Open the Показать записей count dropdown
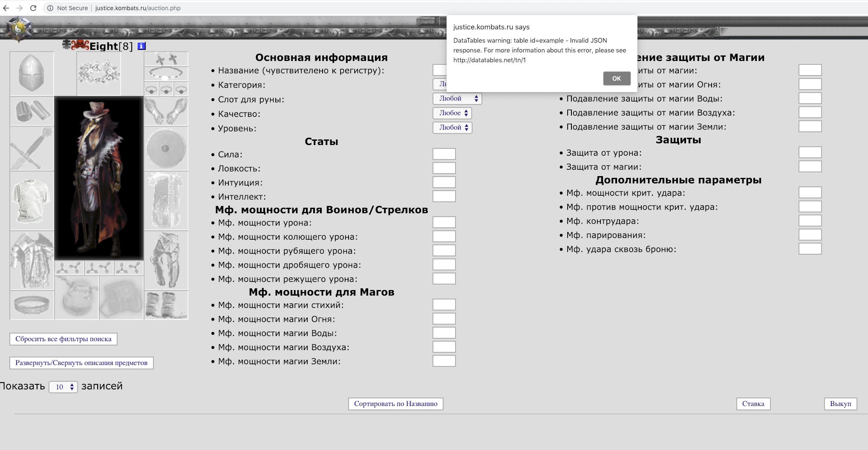 [x=63, y=387]
